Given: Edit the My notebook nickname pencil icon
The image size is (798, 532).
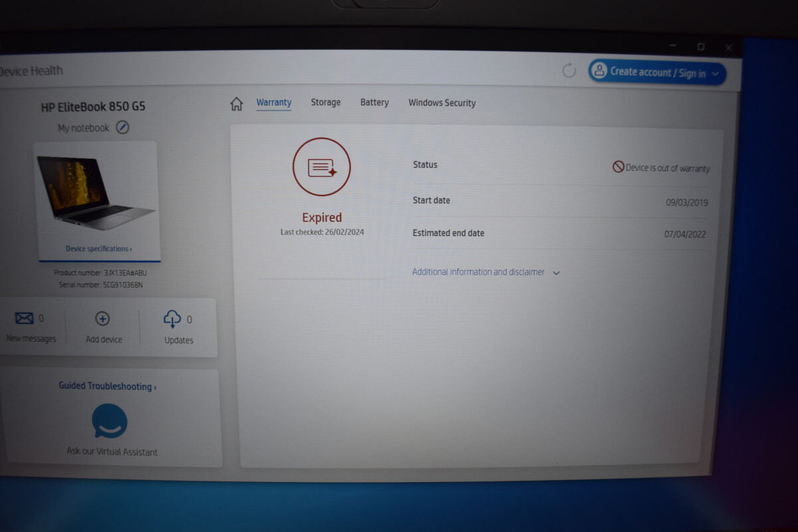Looking at the screenshot, I should [x=122, y=127].
